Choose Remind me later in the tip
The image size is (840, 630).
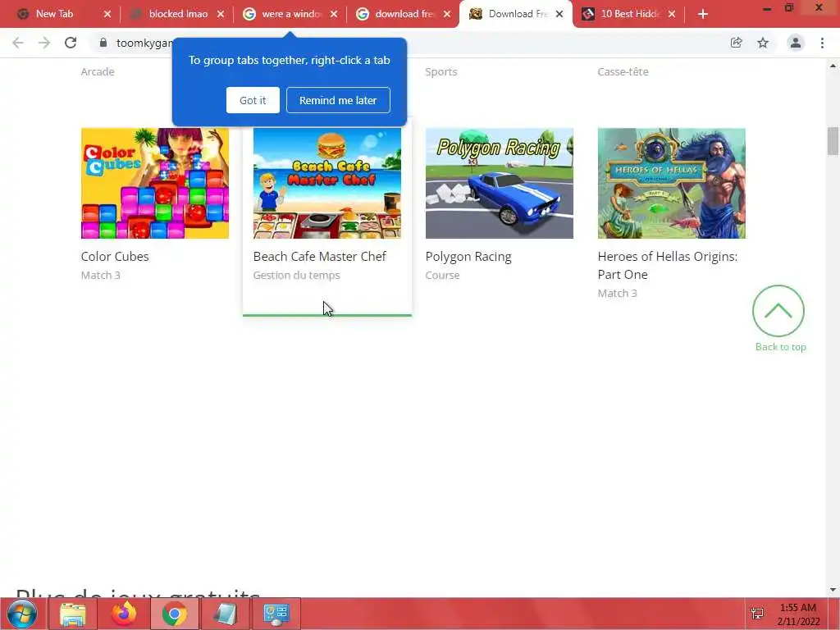pyautogui.click(x=338, y=100)
